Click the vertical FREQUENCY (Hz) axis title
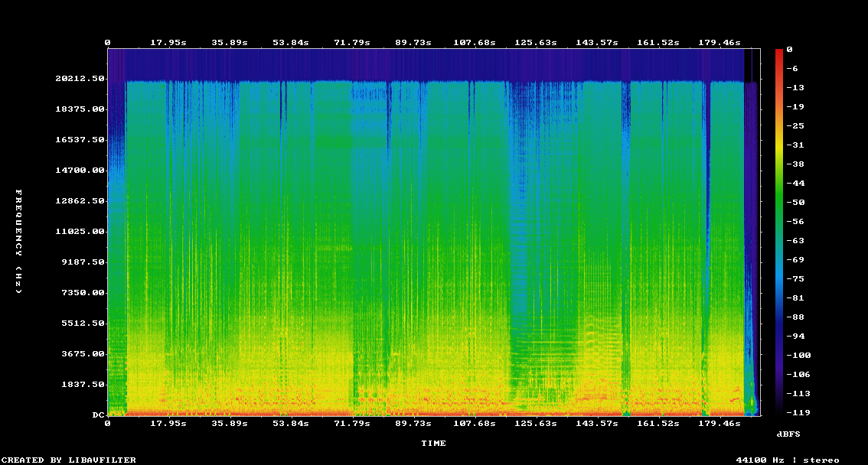The width and height of the screenshot is (868, 465). pyautogui.click(x=19, y=242)
